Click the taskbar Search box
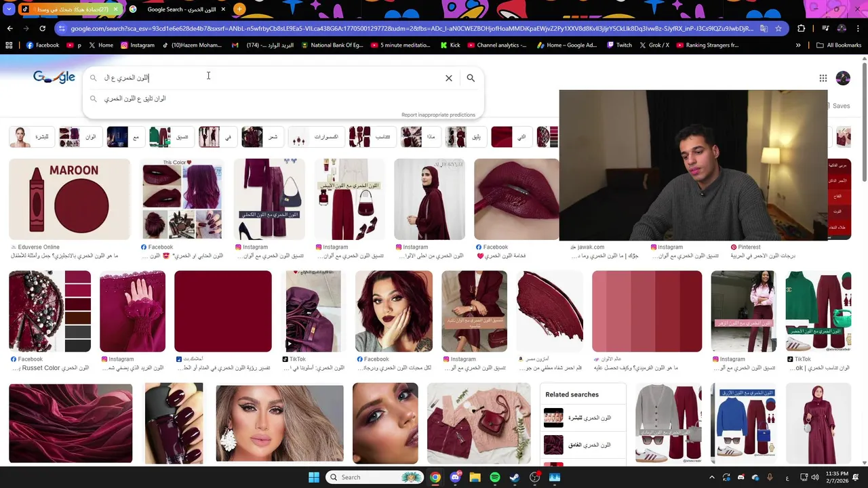 point(374,477)
